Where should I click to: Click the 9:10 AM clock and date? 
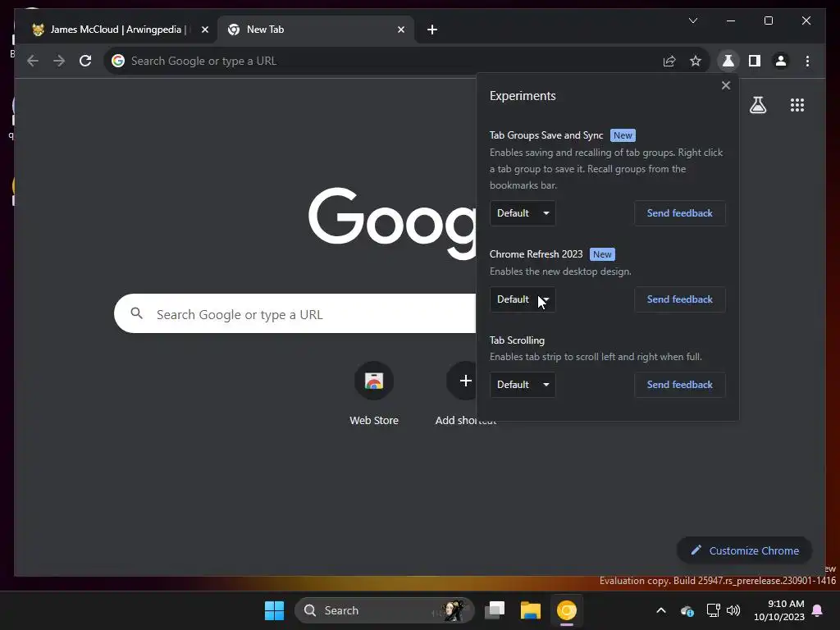[x=779, y=610]
